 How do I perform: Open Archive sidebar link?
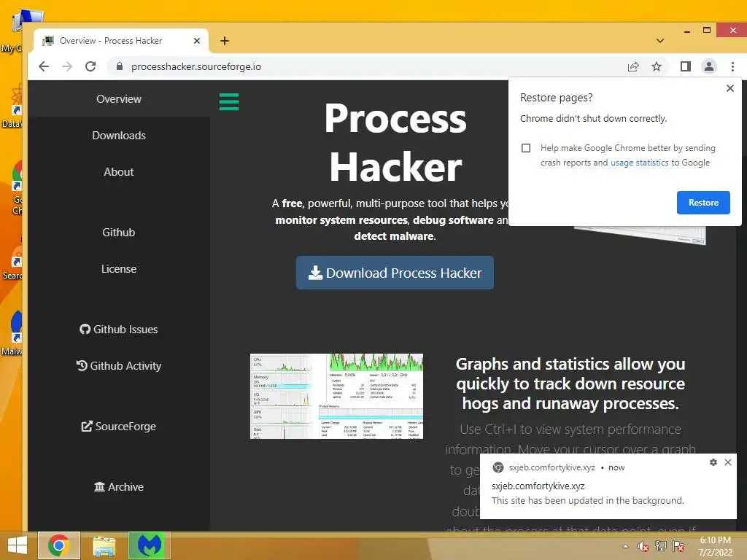[x=119, y=486]
